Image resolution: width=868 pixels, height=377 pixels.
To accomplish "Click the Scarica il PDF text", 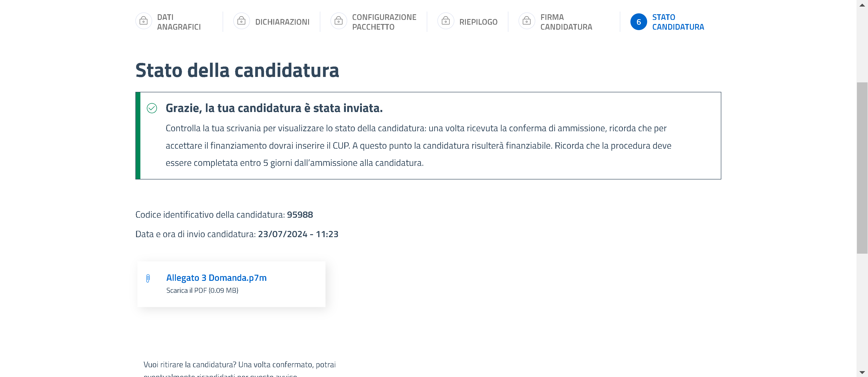I will click(202, 290).
